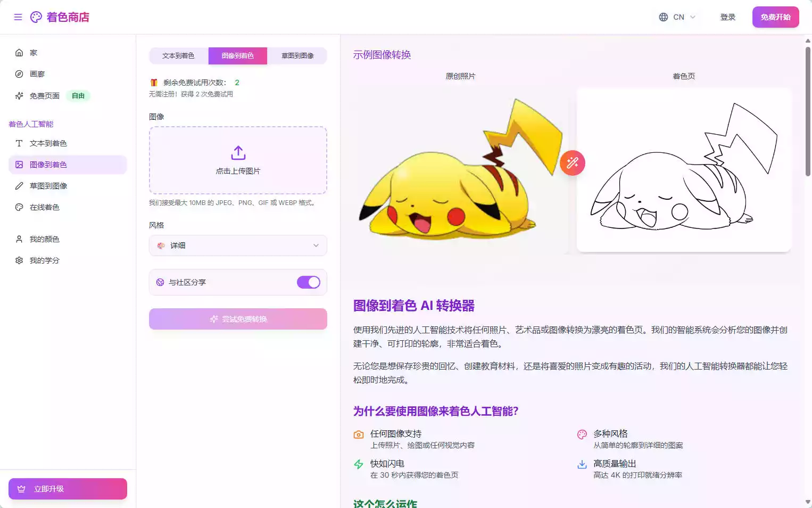The height and width of the screenshot is (508, 812).
Task: Click the 尝试免费转换 button
Action: [238, 319]
